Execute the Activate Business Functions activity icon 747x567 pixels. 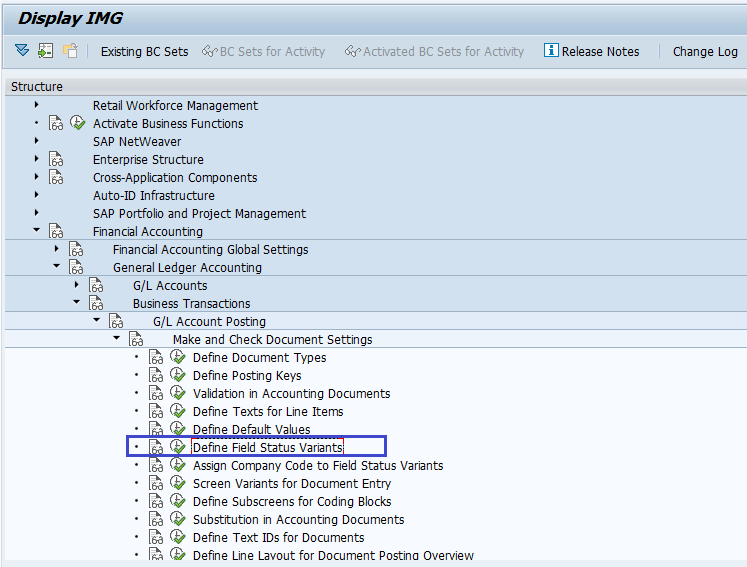pos(77,123)
